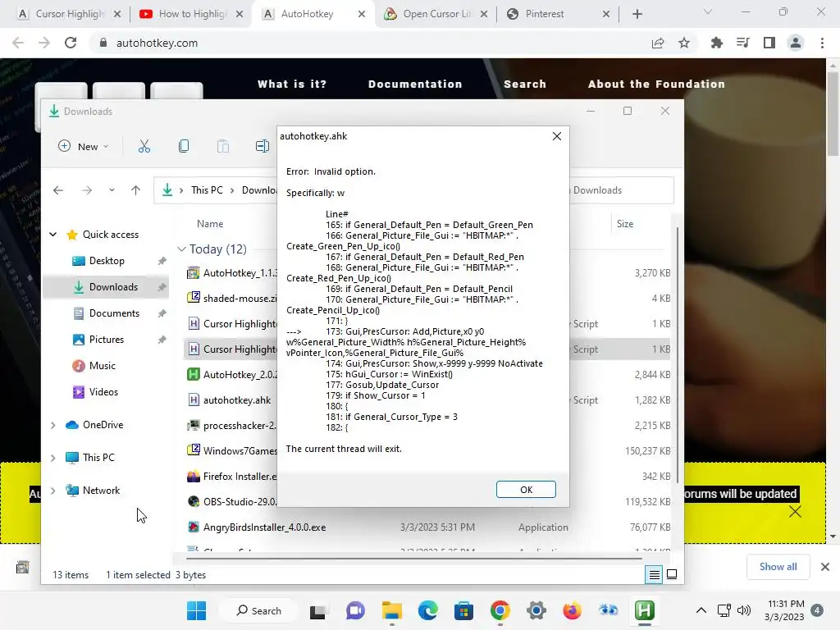Go up one folder level in Explorer

(x=135, y=190)
